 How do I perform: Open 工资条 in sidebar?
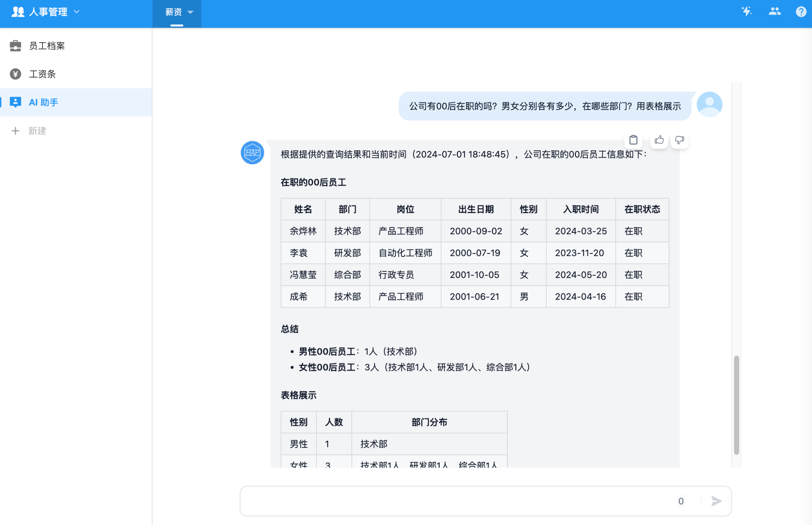(42, 74)
